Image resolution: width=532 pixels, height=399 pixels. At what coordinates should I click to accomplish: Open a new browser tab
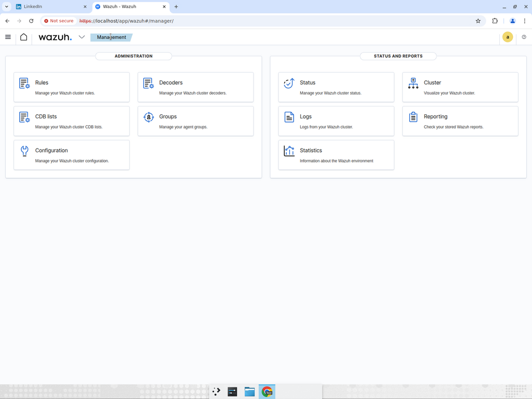coord(176,6)
